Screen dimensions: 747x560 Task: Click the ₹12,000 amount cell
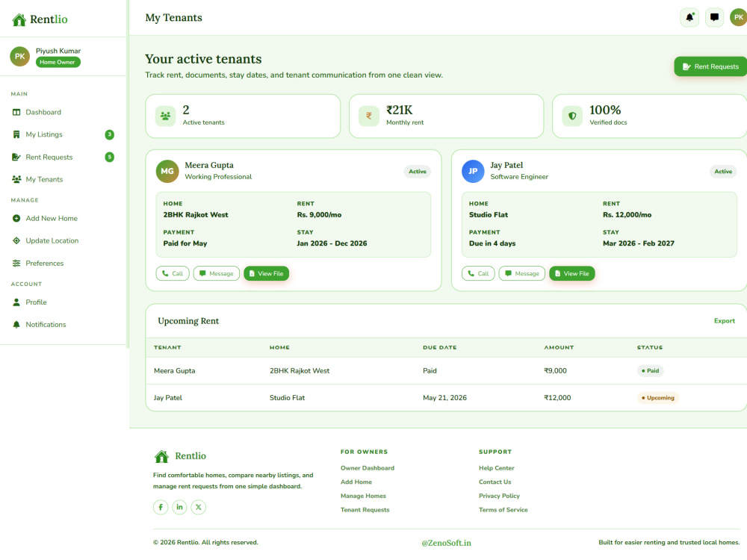[x=557, y=398]
